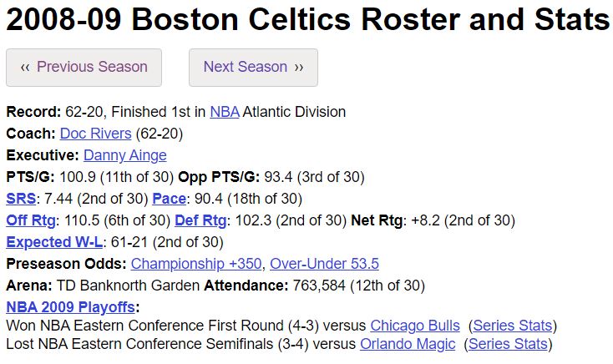Open the Chicago Bulls team link
The width and height of the screenshot is (613, 364).
click(415, 326)
